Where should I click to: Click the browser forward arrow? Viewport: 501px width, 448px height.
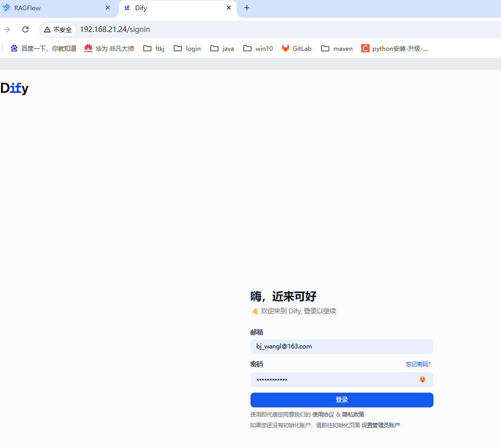[x=7, y=29]
